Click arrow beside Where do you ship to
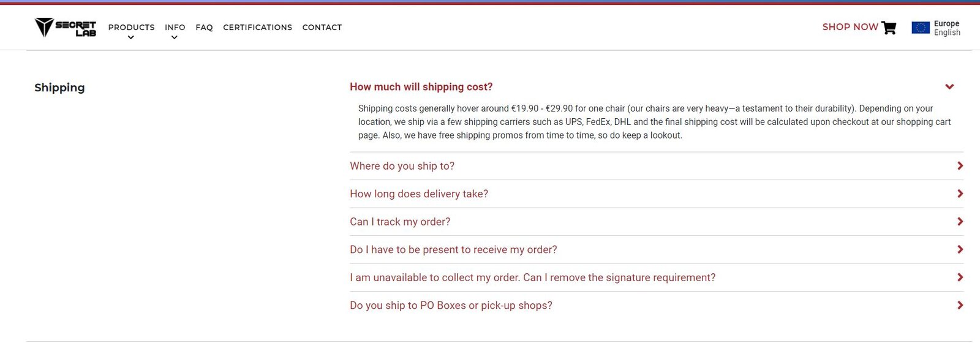This screenshot has width=980, height=348. pos(960,166)
